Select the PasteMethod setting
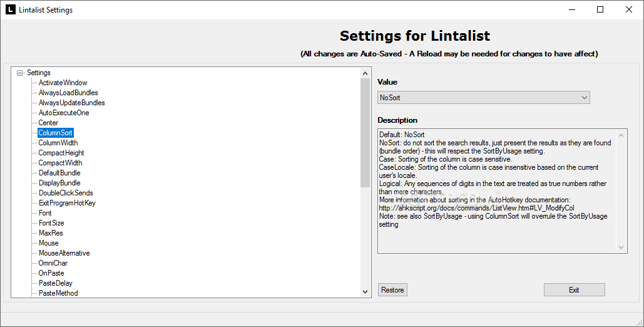 click(58, 293)
